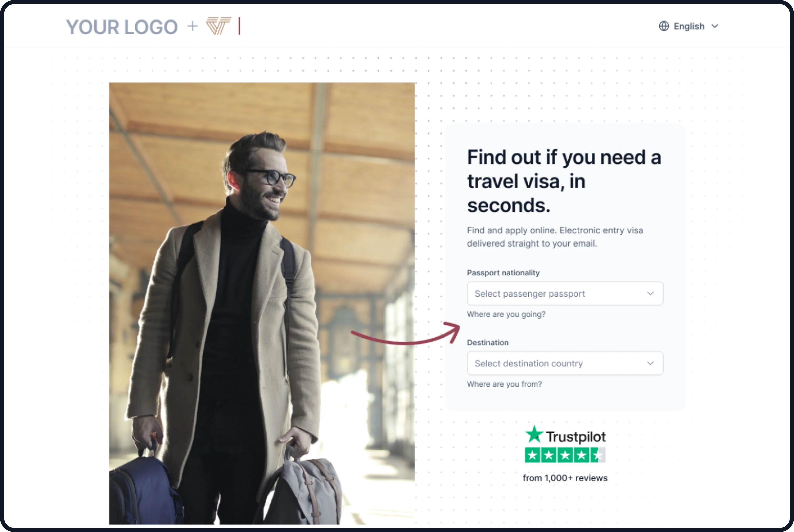Click the plus sign between logos
This screenshot has width=794, height=532.
point(192,26)
